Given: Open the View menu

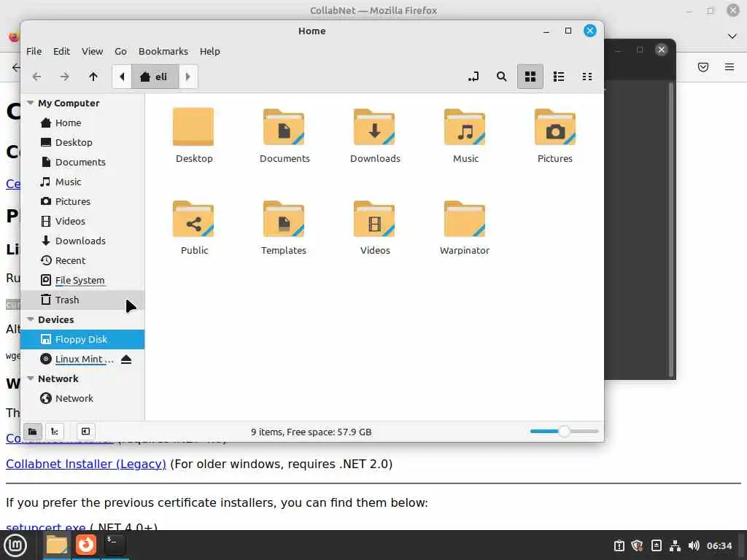Looking at the screenshot, I should coord(92,51).
